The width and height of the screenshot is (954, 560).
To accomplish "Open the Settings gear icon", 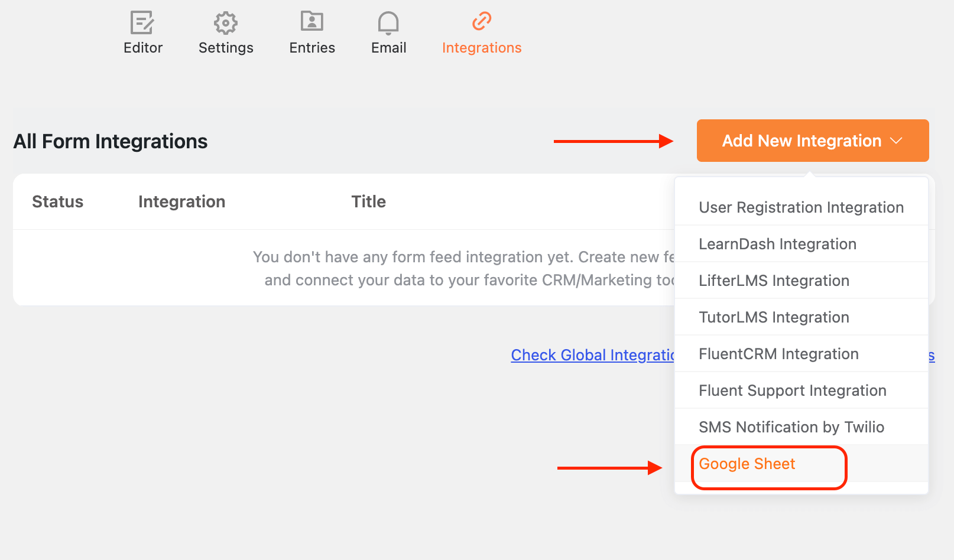I will click(x=226, y=23).
